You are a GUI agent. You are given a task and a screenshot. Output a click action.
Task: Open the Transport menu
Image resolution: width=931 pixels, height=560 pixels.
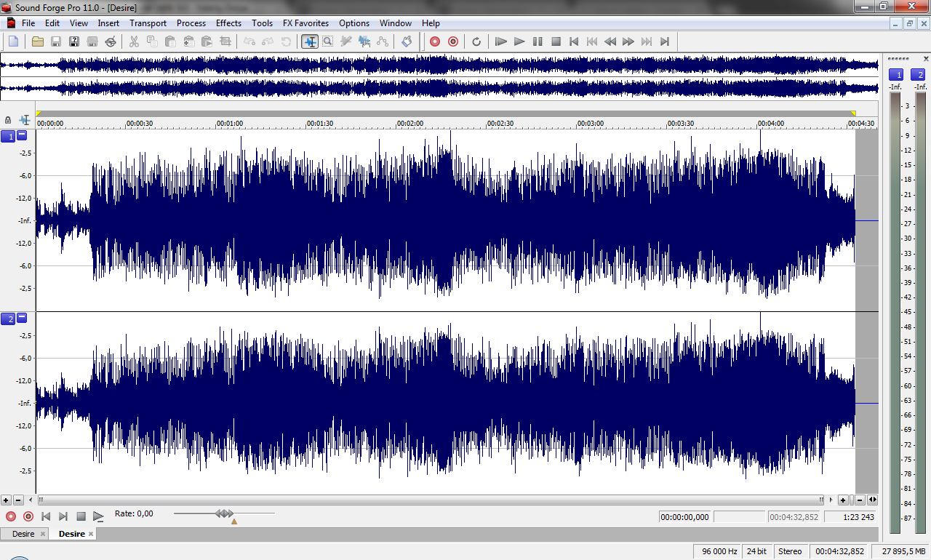pos(148,23)
